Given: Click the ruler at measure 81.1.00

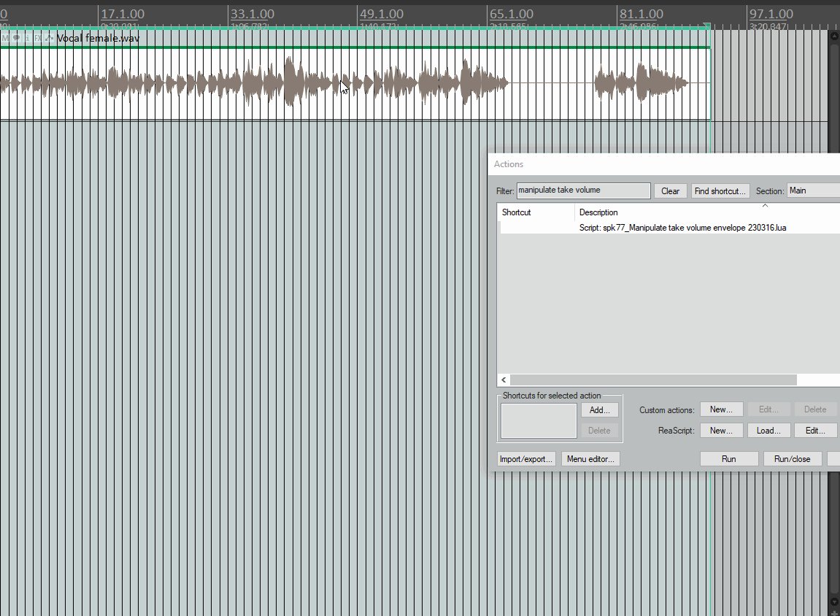Looking at the screenshot, I should click(x=641, y=14).
